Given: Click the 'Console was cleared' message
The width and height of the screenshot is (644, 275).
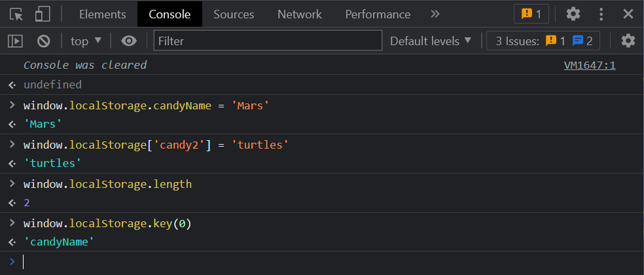Looking at the screenshot, I should click(x=85, y=65).
